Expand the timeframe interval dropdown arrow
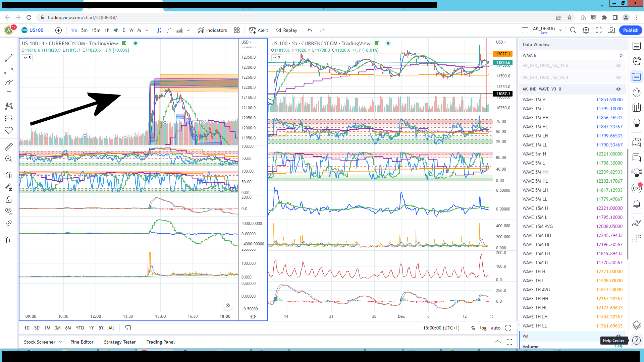The width and height of the screenshot is (644, 362). click(x=147, y=30)
